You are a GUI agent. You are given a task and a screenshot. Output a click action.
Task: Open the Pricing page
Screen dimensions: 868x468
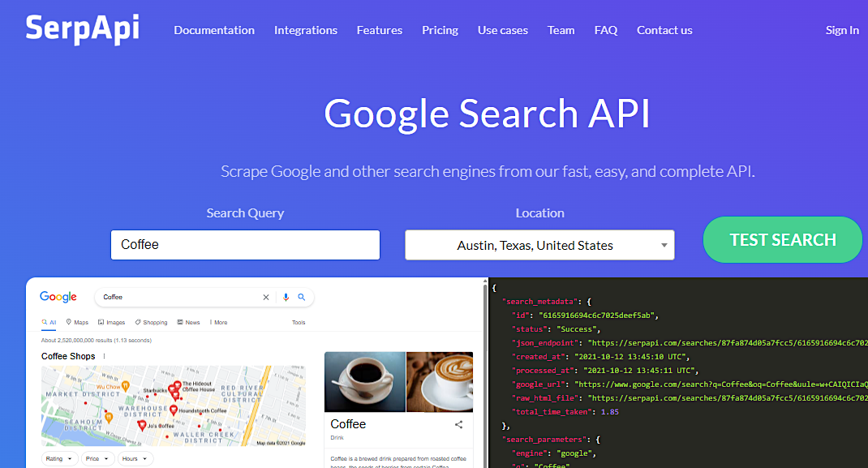(x=440, y=31)
